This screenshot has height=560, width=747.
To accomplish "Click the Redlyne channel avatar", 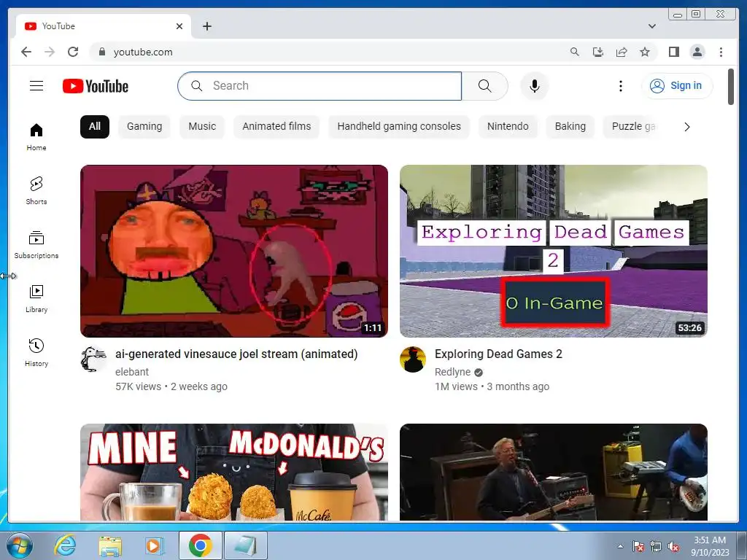I will pyautogui.click(x=413, y=359).
